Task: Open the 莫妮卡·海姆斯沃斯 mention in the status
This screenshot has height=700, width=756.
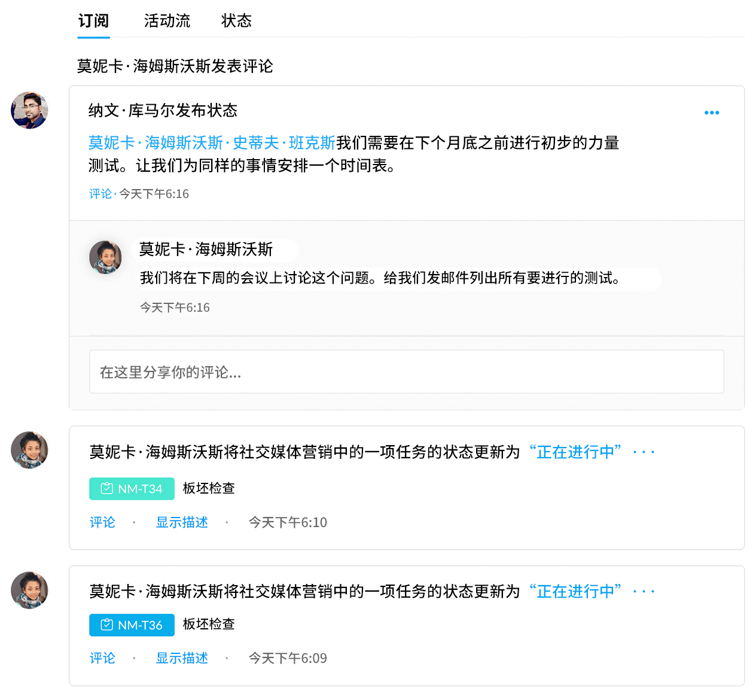Action: point(156,143)
